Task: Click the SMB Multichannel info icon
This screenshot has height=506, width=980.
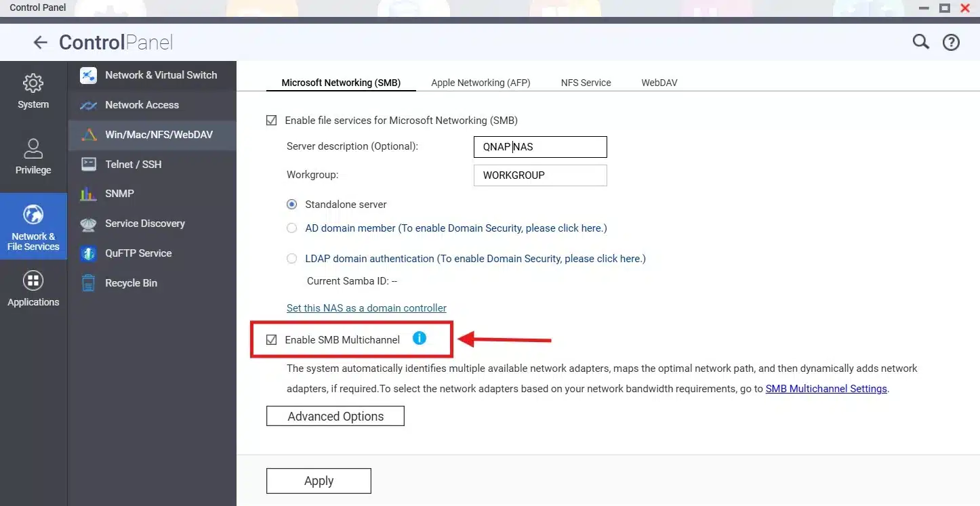Action: pyautogui.click(x=419, y=338)
